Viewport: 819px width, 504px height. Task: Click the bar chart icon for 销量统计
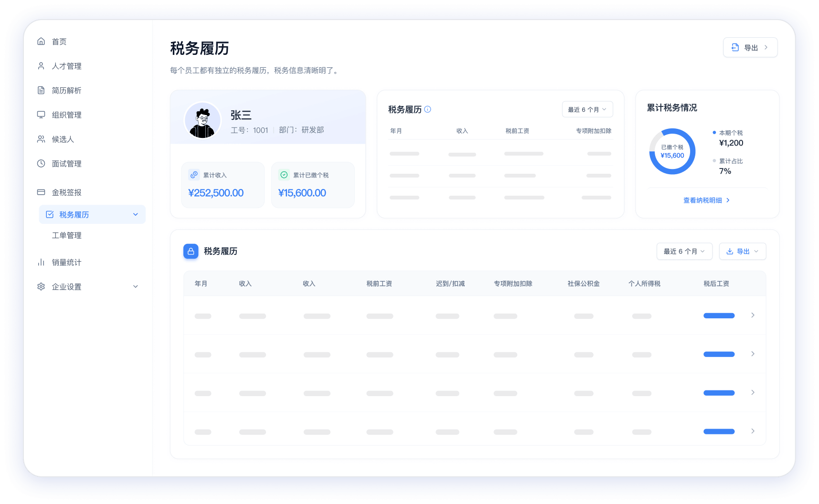point(41,262)
